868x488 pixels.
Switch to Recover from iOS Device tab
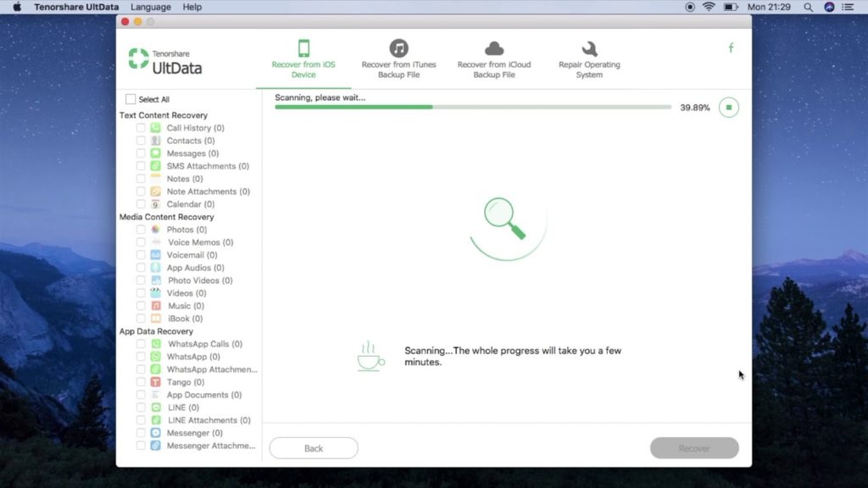point(303,59)
